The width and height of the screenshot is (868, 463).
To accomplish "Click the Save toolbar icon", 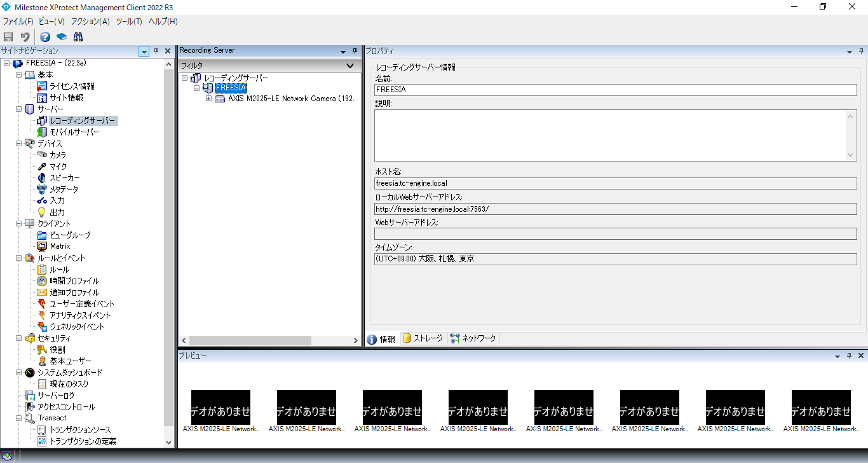I will (x=8, y=37).
